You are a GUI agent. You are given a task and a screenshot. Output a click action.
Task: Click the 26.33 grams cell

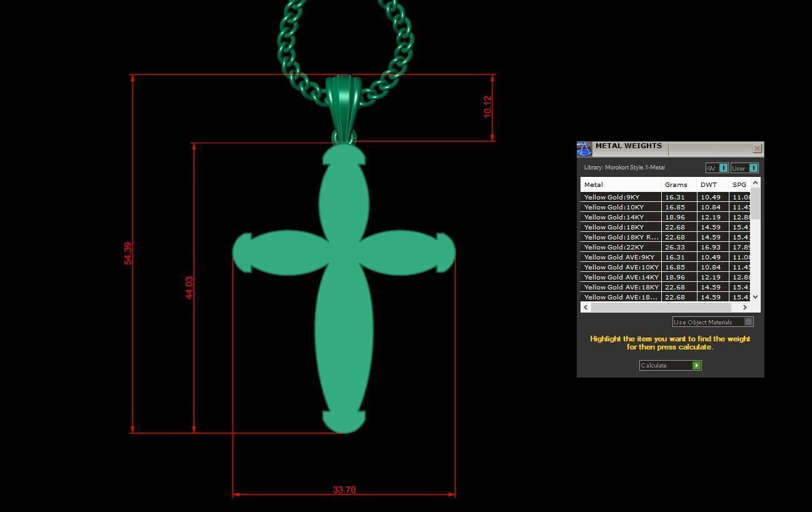pos(679,247)
